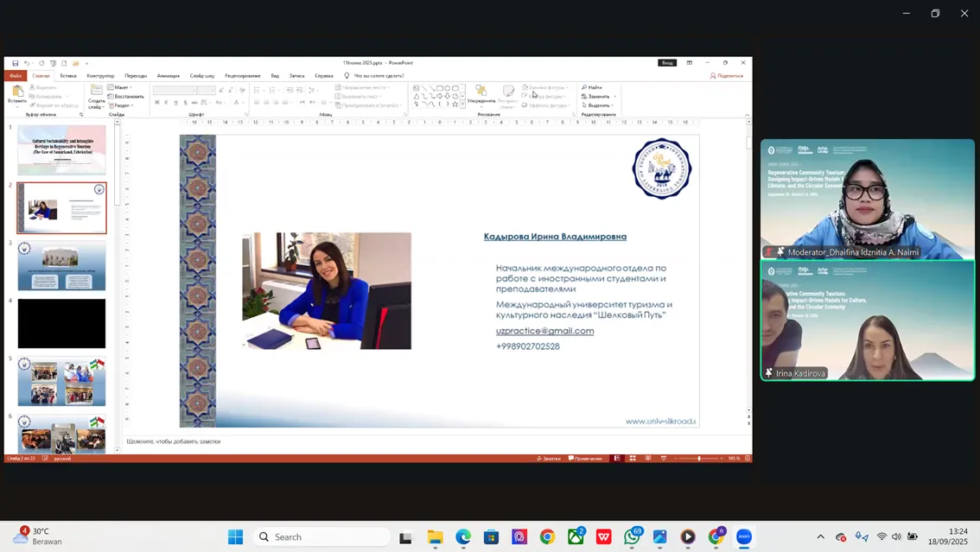
Task: Start slideshow from status bar icon
Action: click(664, 458)
